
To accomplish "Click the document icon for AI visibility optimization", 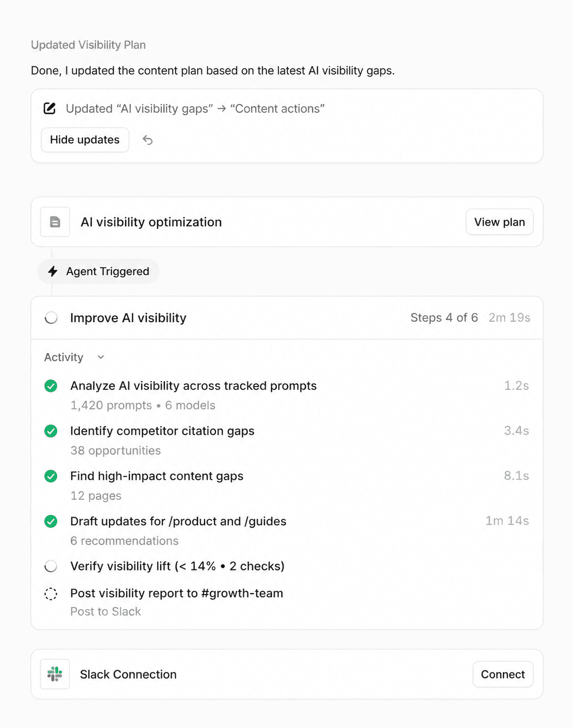I will pyautogui.click(x=55, y=222).
